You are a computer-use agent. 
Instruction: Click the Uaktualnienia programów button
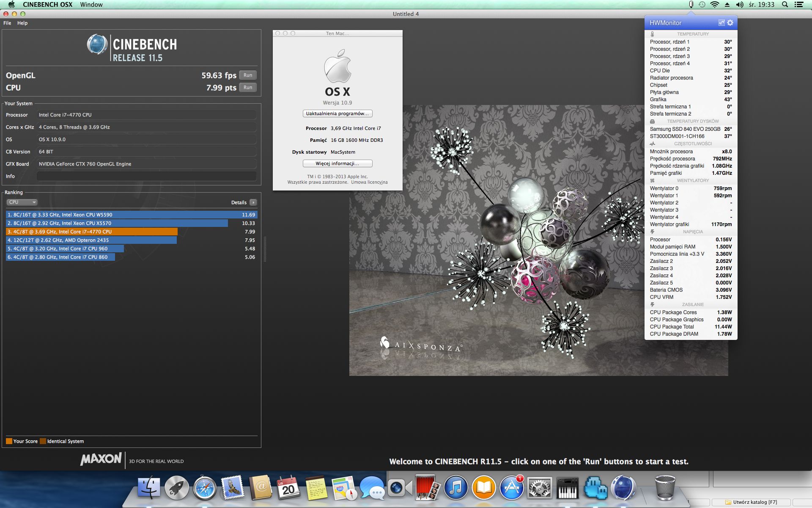click(x=337, y=113)
